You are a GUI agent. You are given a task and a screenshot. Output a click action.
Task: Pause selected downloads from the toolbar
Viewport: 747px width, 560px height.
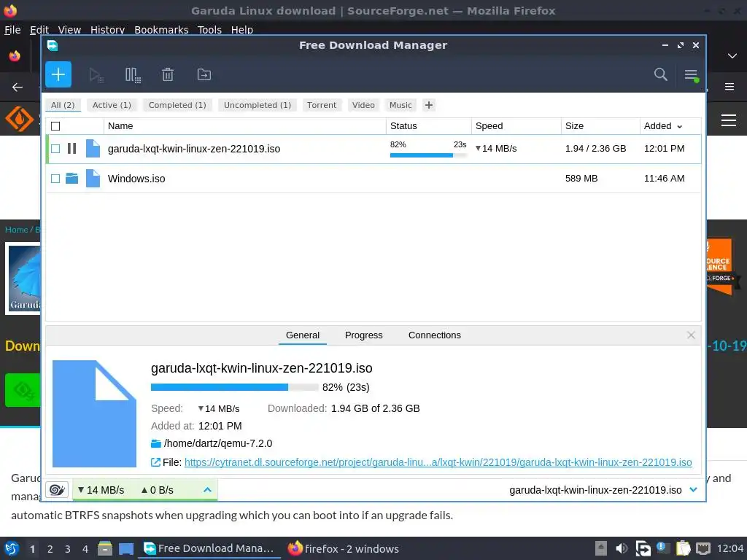coord(133,75)
